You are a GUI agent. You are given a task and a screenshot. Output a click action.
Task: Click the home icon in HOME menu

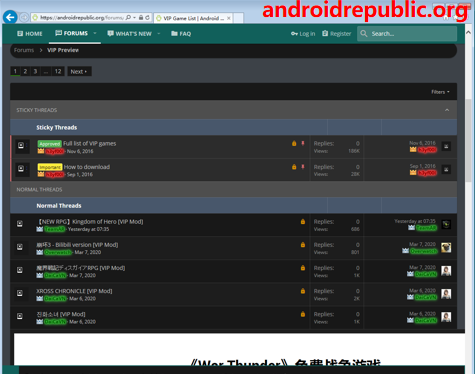click(x=20, y=34)
